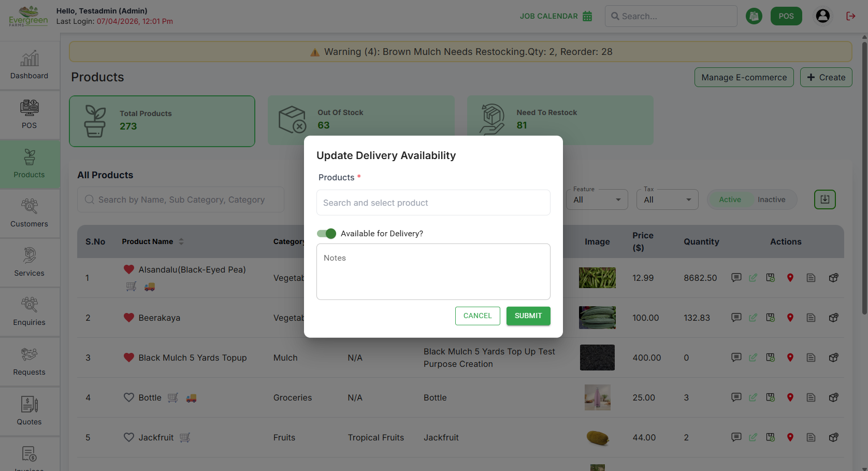Favorite the Bottle product heart

coord(129,397)
